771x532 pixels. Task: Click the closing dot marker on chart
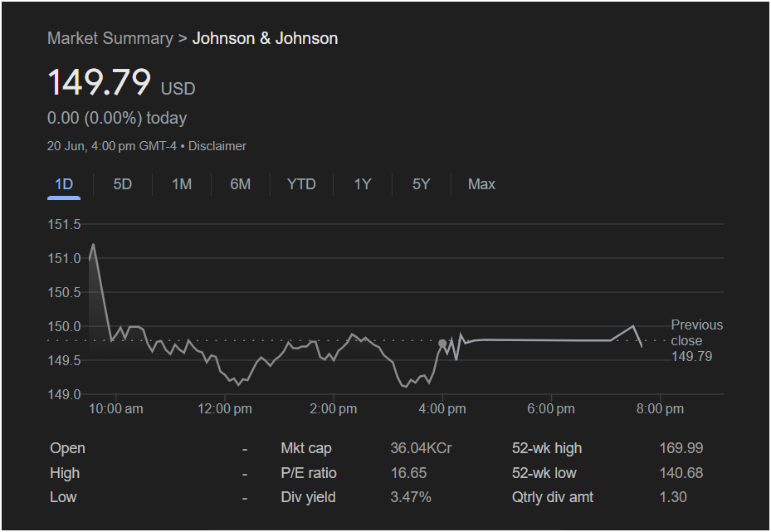click(x=442, y=343)
